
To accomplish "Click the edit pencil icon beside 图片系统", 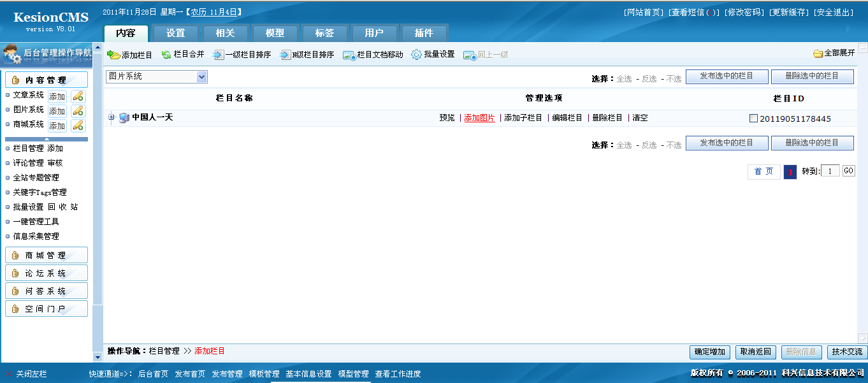I will click(78, 110).
